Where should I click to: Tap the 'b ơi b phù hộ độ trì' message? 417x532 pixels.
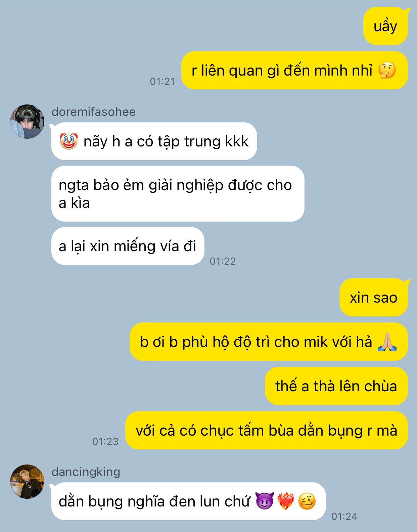[x=269, y=342]
